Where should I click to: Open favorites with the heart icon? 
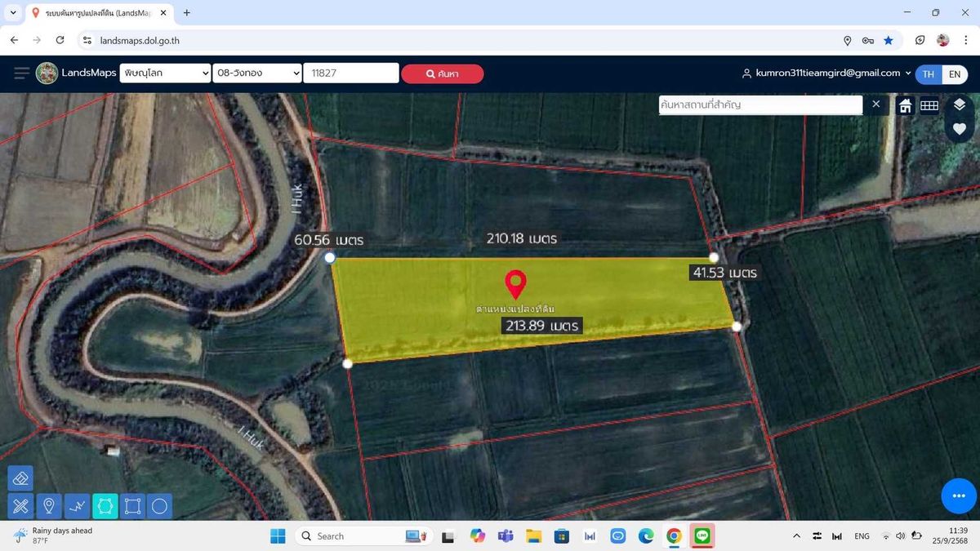tap(960, 129)
